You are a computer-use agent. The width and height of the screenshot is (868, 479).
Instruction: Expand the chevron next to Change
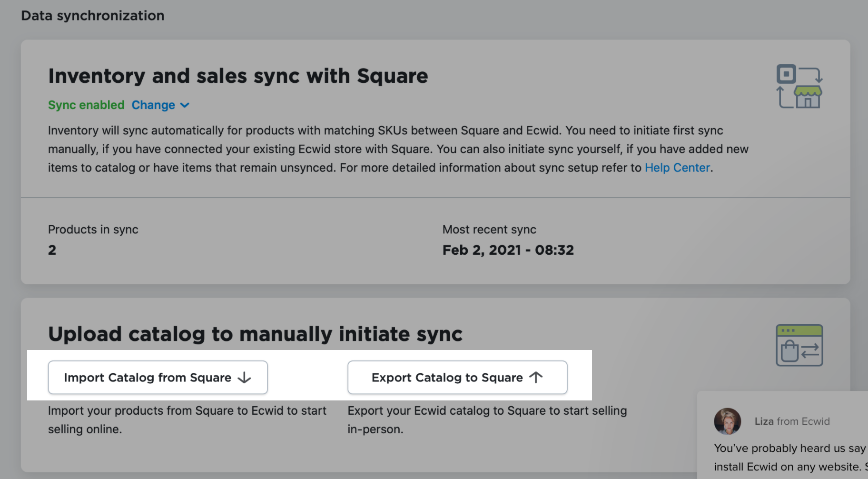pyautogui.click(x=185, y=105)
